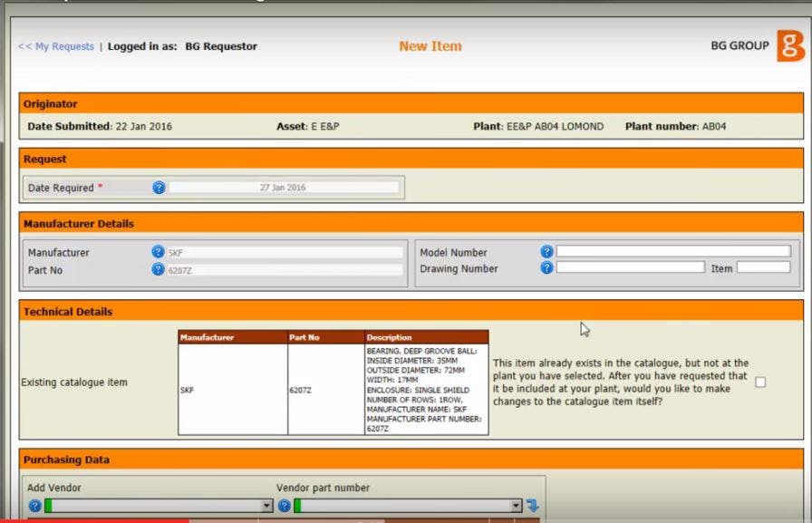812x523 pixels.
Task: Open help for Date Required field
Action: 159,188
